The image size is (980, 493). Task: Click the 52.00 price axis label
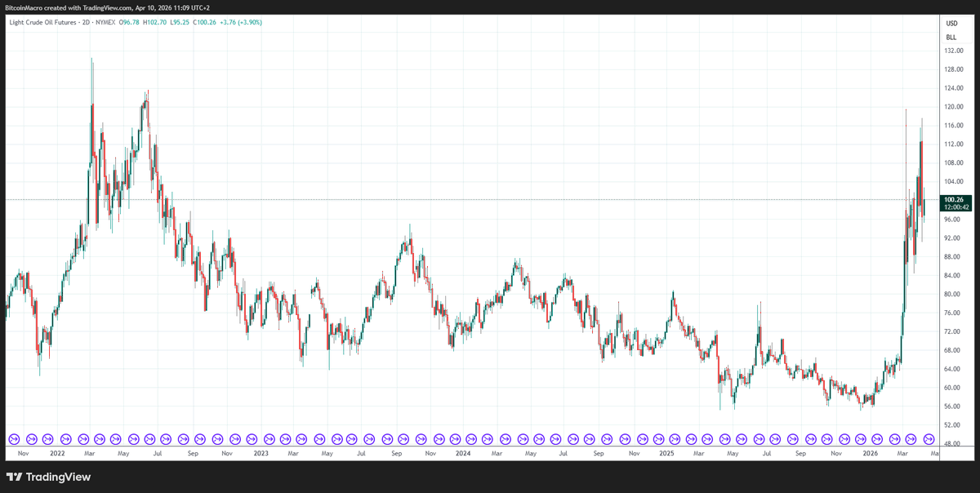coord(954,426)
